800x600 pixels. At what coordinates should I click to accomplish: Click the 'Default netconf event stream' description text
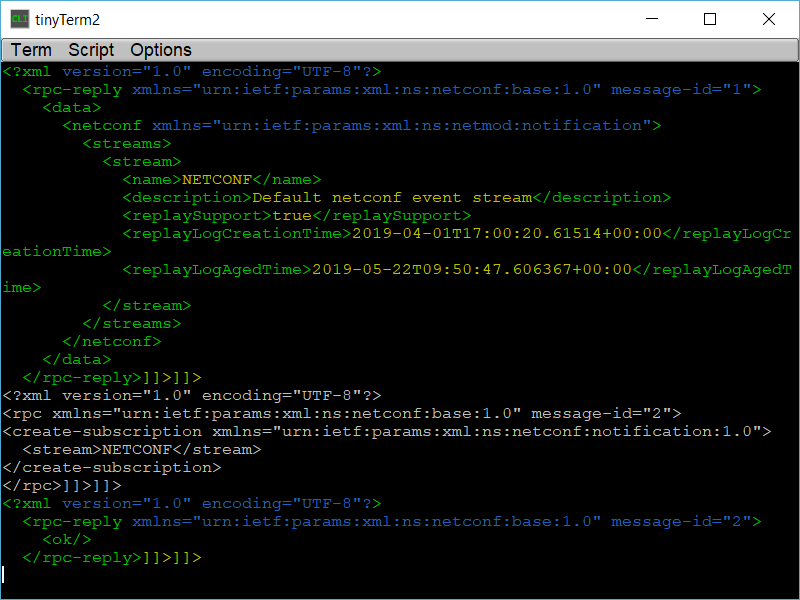click(392, 197)
